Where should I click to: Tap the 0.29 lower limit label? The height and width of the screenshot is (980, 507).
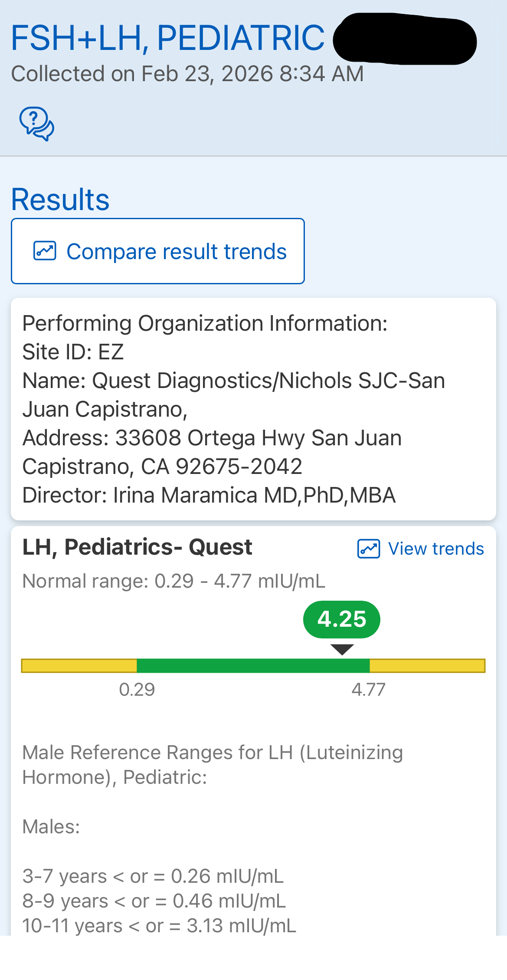point(137,689)
